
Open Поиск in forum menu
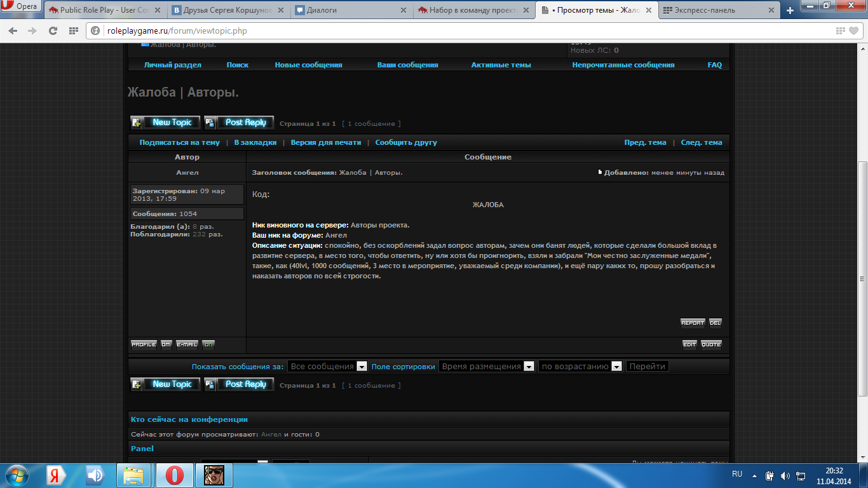tap(238, 65)
